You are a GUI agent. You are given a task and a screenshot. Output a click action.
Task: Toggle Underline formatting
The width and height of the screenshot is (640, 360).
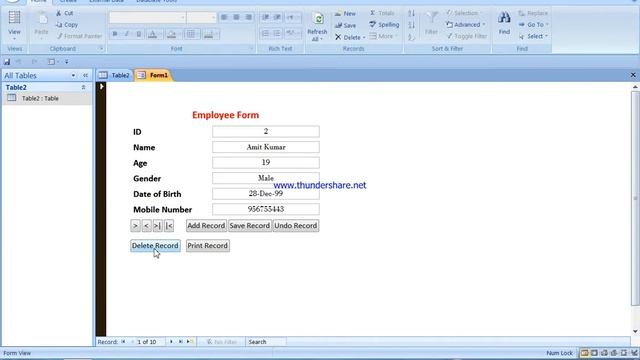(139, 34)
